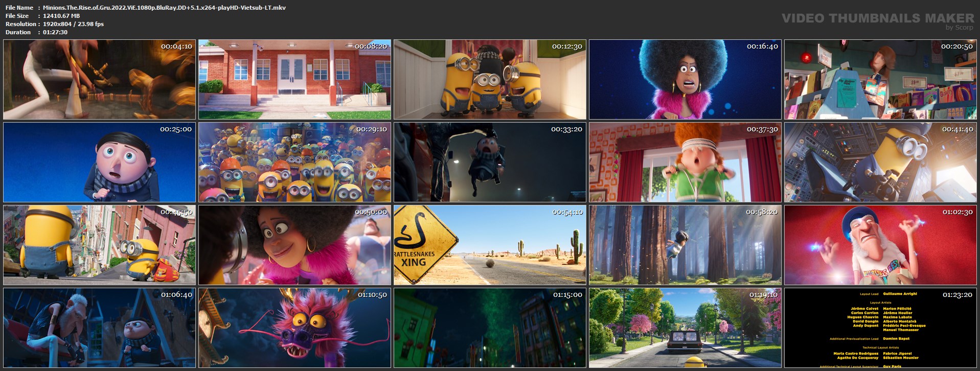Open the Rattlesnakes Xing thumbnail at 00:54:10
The width and height of the screenshot is (980, 371).
tap(490, 245)
